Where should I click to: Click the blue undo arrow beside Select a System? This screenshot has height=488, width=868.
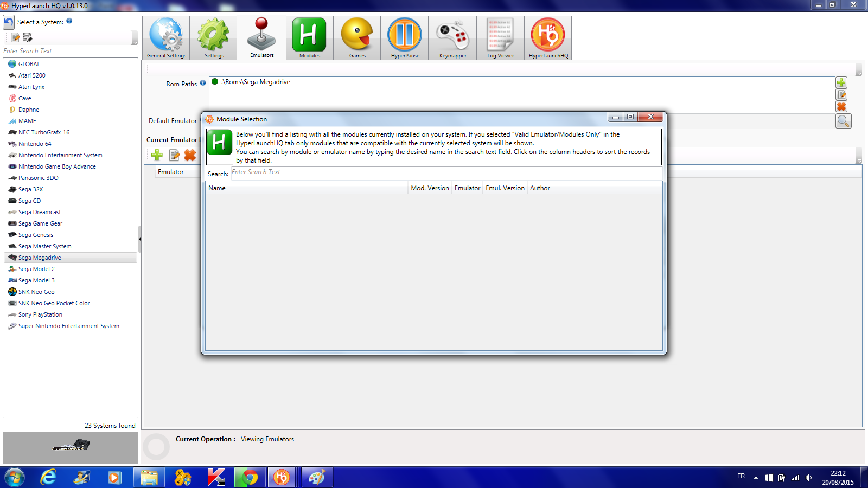(x=9, y=22)
